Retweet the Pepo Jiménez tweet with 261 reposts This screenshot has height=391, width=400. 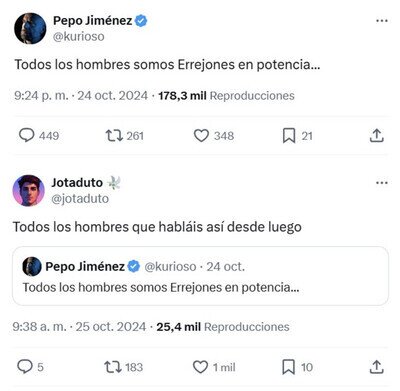click(114, 136)
